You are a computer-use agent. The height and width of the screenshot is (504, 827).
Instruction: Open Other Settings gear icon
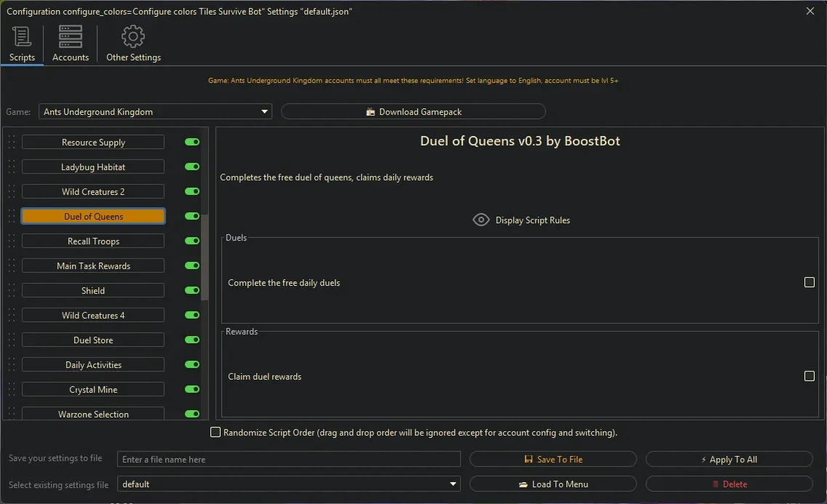pyautogui.click(x=133, y=37)
